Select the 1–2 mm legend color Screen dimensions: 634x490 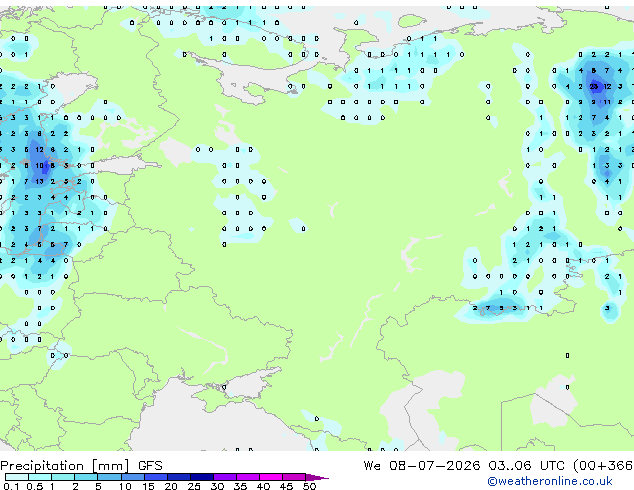pyautogui.click(x=63, y=477)
